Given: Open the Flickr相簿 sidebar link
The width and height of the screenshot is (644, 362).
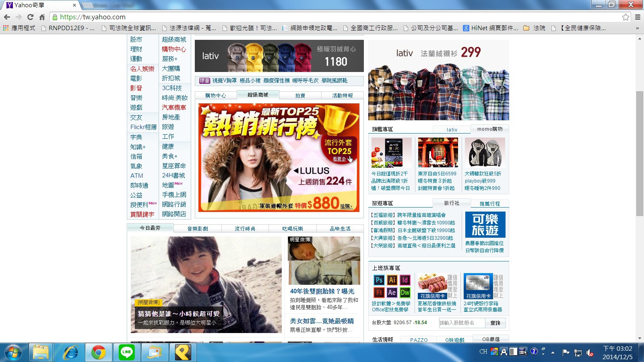Looking at the screenshot, I should [x=143, y=127].
